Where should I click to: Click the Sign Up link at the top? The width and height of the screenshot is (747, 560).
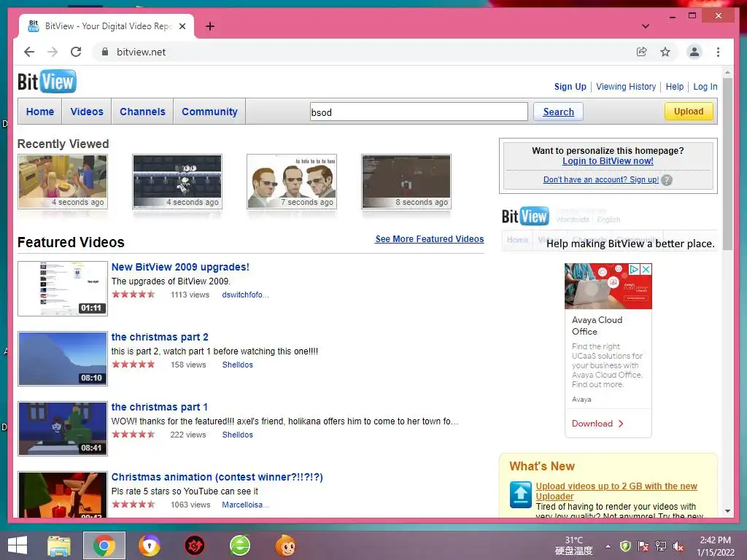[570, 87]
